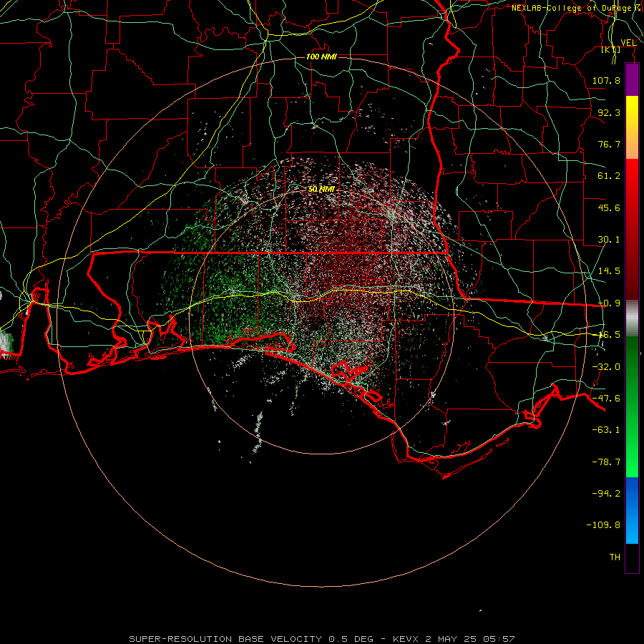Click the TH threshold label
The height and width of the screenshot is (644, 644).
click(x=615, y=557)
